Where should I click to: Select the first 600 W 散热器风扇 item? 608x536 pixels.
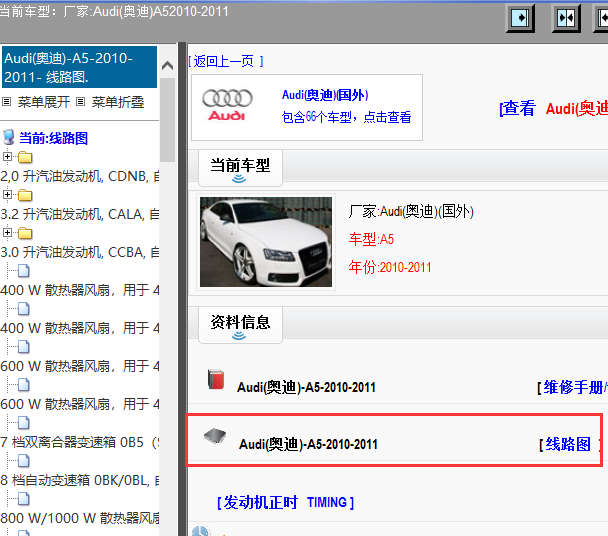(79, 366)
